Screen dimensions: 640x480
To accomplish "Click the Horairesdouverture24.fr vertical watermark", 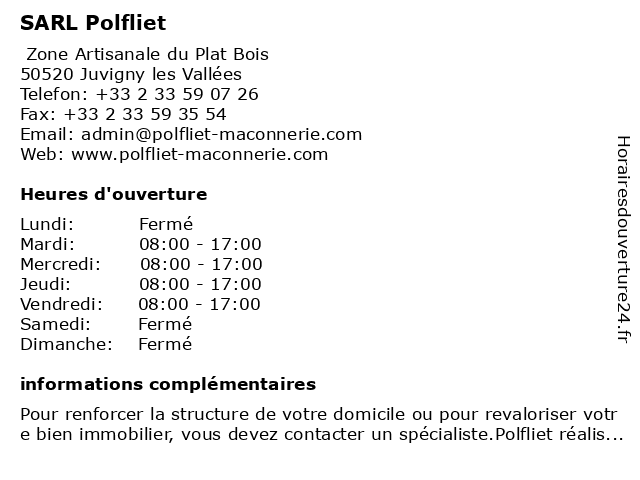I will click(623, 240).
